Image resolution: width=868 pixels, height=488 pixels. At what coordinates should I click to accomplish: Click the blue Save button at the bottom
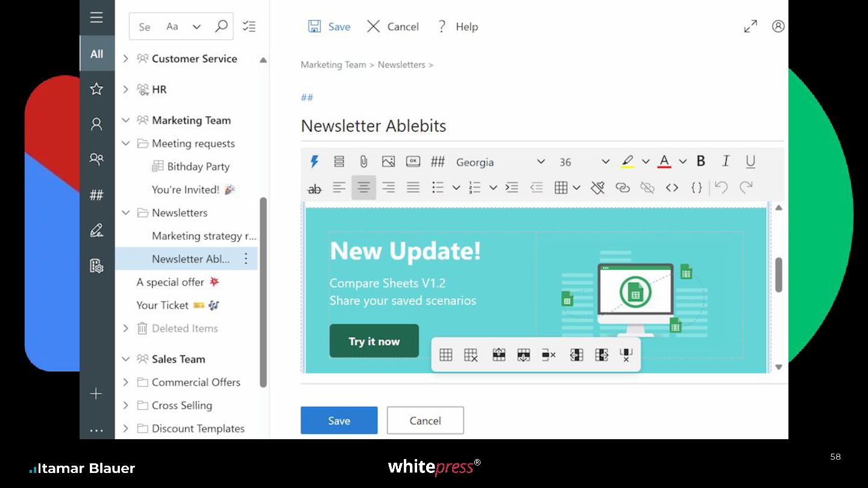click(x=339, y=421)
